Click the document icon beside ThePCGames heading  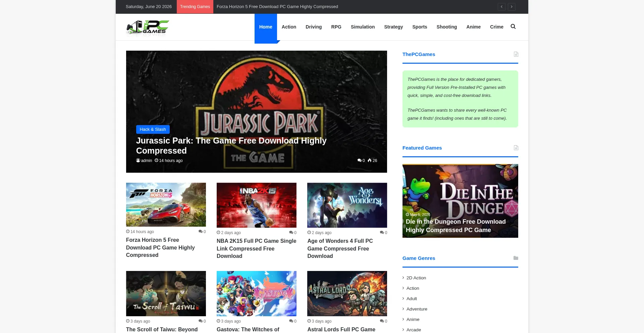pyautogui.click(x=516, y=54)
